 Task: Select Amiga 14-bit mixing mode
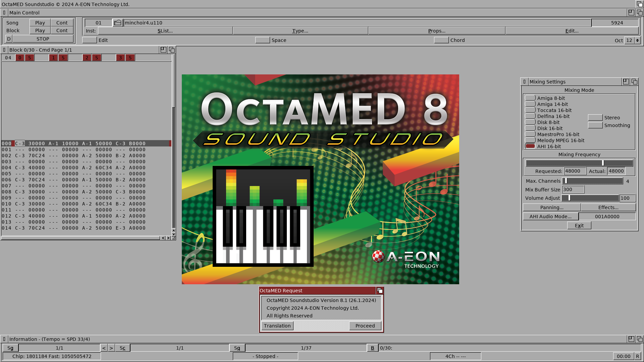point(530,104)
